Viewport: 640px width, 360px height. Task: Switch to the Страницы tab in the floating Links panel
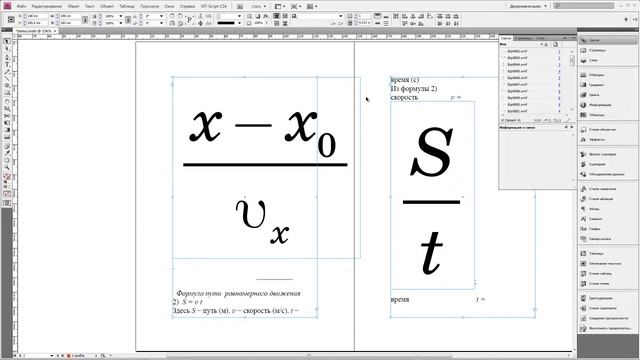coord(523,38)
